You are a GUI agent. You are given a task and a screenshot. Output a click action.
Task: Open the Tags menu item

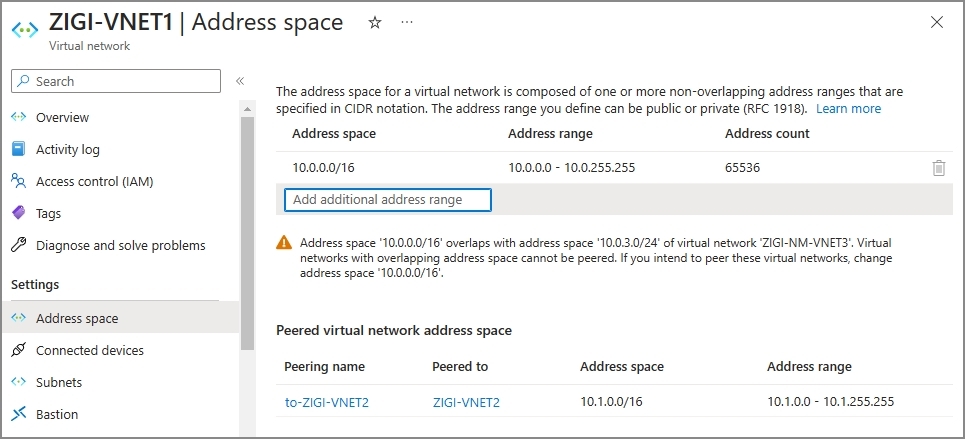pyautogui.click(x=48, y=214)
